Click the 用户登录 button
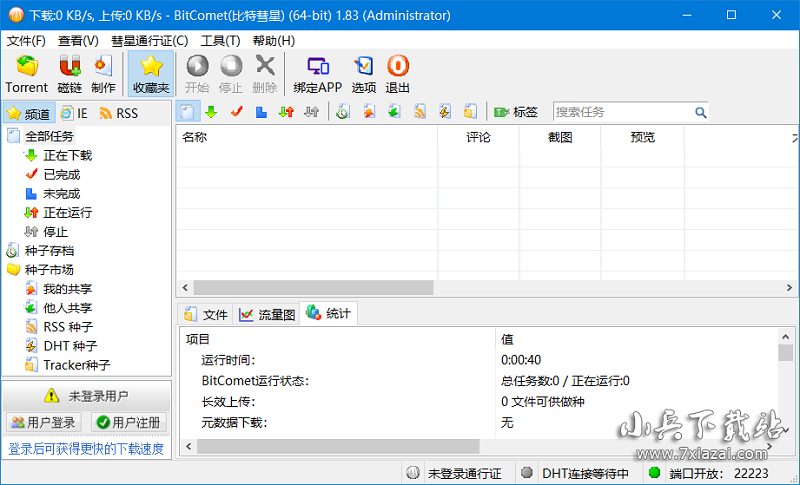800x485 pixels. tap(43, 422)
